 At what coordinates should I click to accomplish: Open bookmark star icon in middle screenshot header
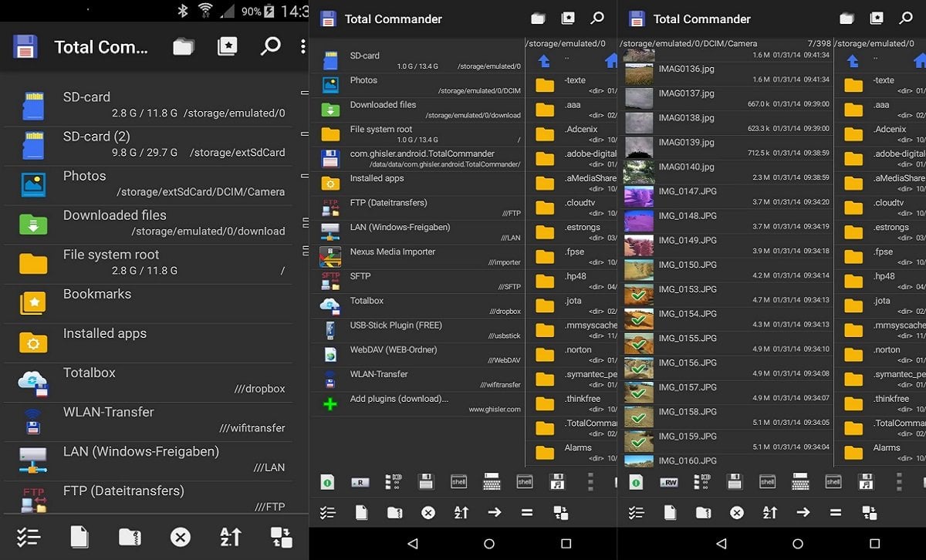pyautogui.click(x=568, y=19)
